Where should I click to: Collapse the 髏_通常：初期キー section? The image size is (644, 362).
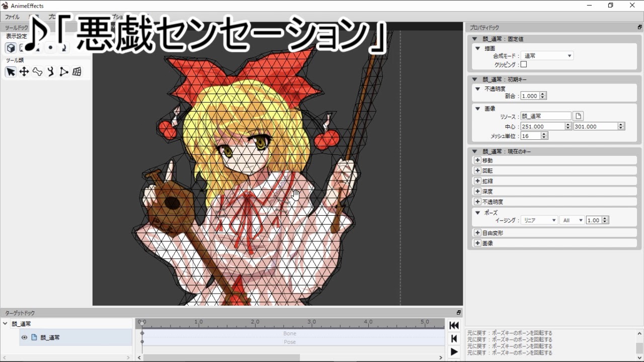coord(474,79)
